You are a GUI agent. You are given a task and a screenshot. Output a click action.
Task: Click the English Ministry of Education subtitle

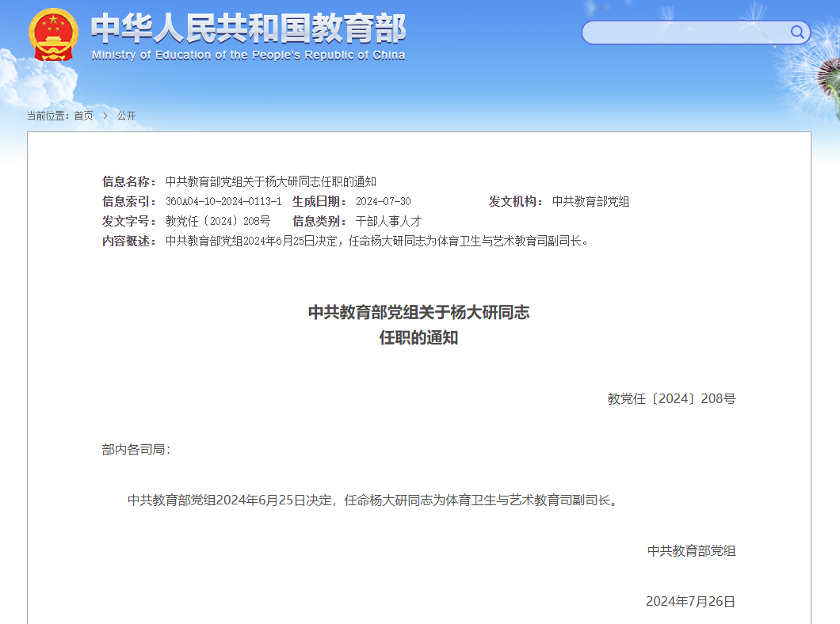248,55
